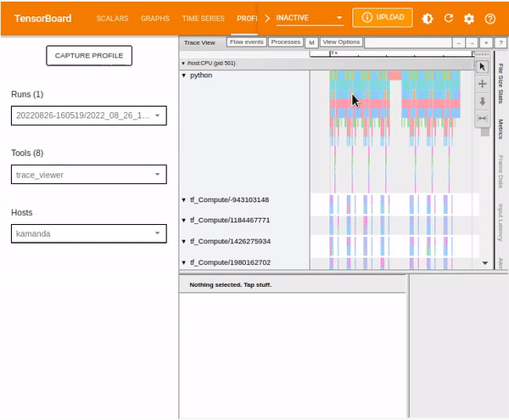Open the Input Latency side tab
This screenshot has width=509, height=420.
pyautogui.click(x=501, y=222)
